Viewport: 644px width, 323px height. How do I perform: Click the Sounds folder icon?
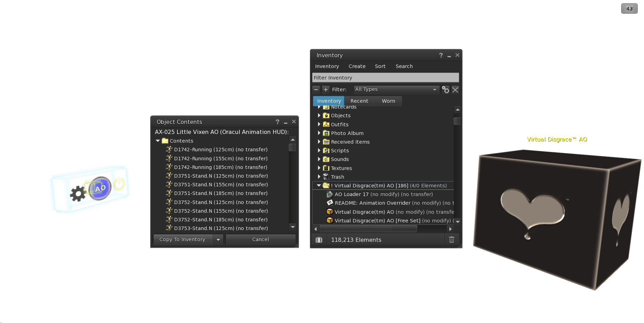pyautogui.click(x=326, y=159)
